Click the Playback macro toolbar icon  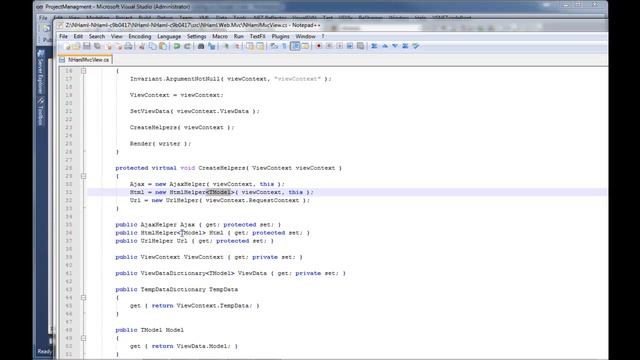340,46
